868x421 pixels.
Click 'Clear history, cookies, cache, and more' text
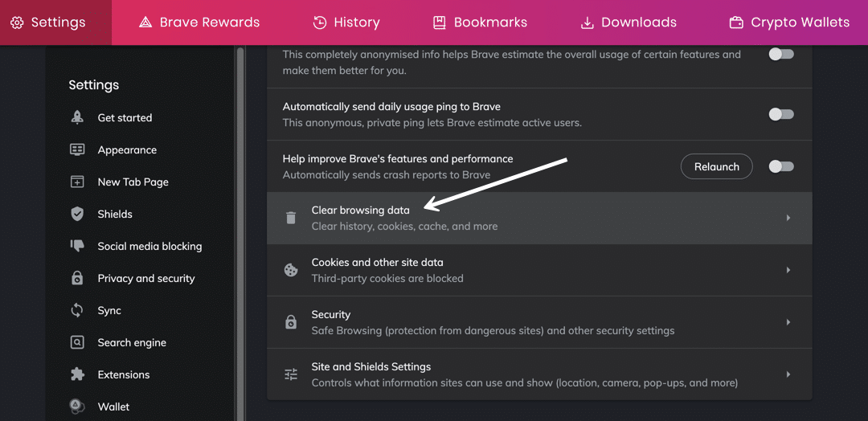coord(404,227)
